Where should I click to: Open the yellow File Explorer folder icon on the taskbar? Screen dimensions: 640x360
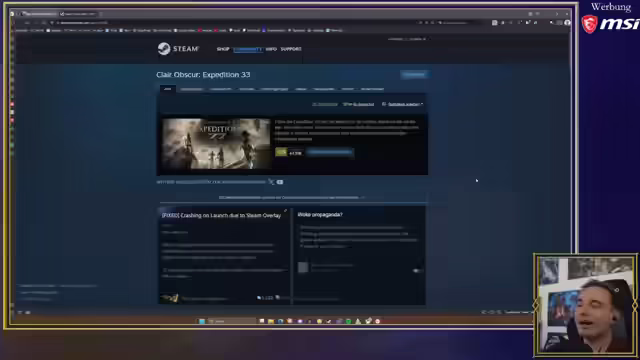(271, 321)
